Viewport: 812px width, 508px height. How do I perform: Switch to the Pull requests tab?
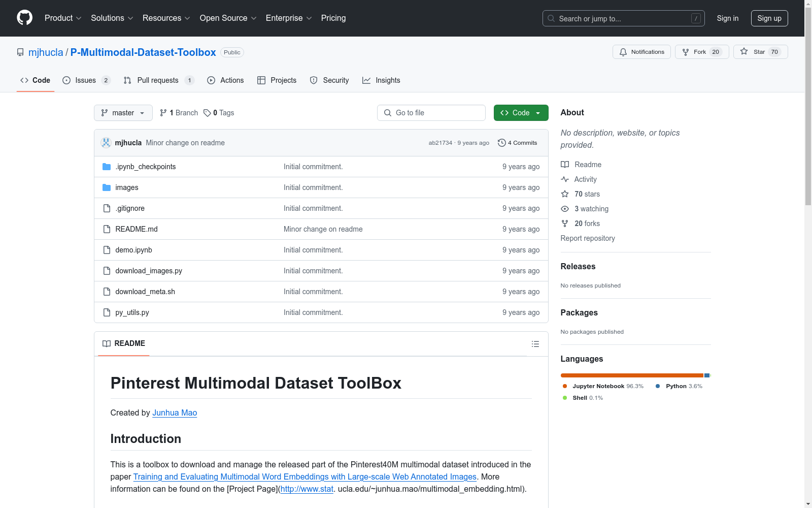[159, 80]
